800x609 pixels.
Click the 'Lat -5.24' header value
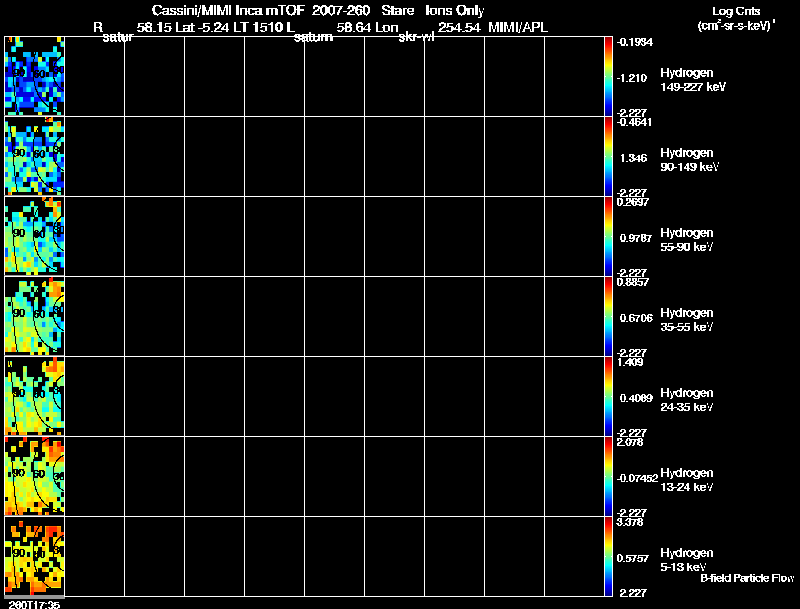pos(202,28)
